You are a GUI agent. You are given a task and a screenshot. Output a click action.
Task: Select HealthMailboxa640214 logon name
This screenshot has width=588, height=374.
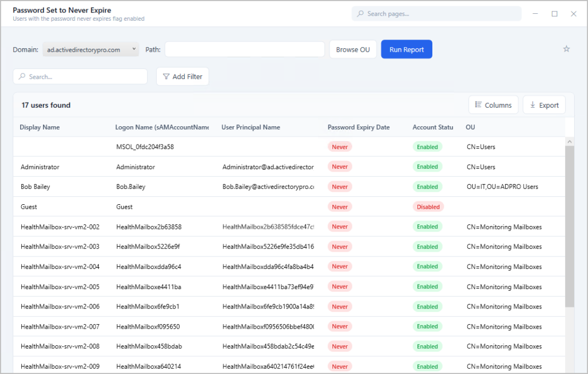pyautogui.click(x=149, y=367)
